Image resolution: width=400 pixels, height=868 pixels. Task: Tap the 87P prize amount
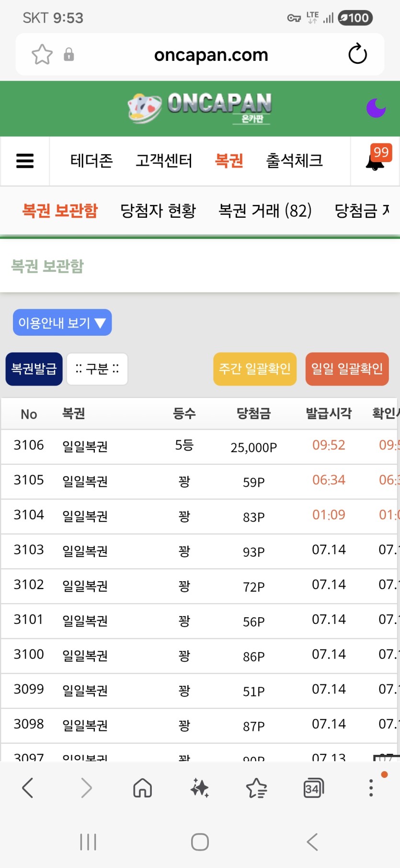(x=254, y=727)
